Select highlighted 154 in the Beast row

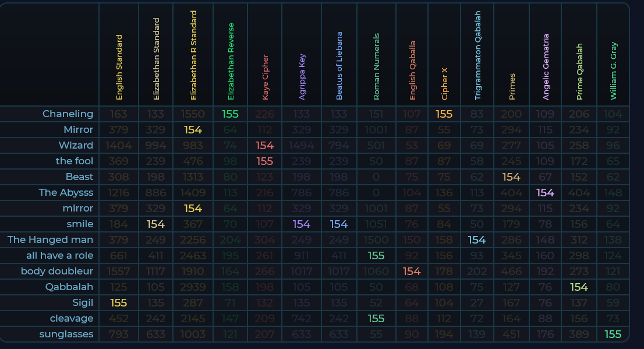[x=511, y=177]
